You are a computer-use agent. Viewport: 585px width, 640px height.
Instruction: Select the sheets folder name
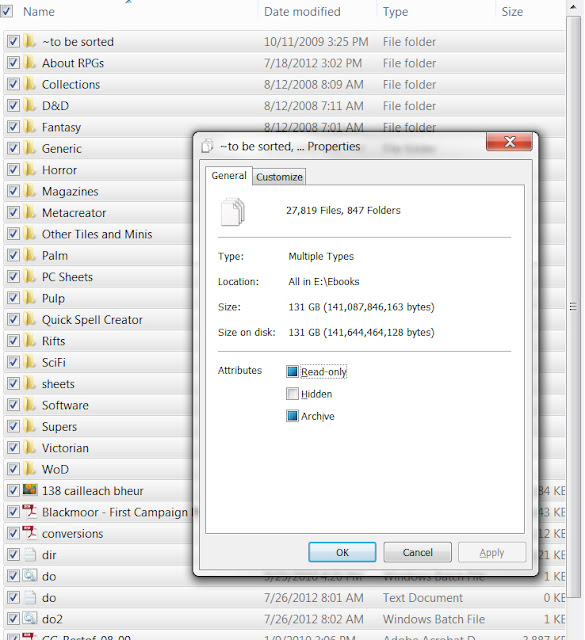[58, 384]
